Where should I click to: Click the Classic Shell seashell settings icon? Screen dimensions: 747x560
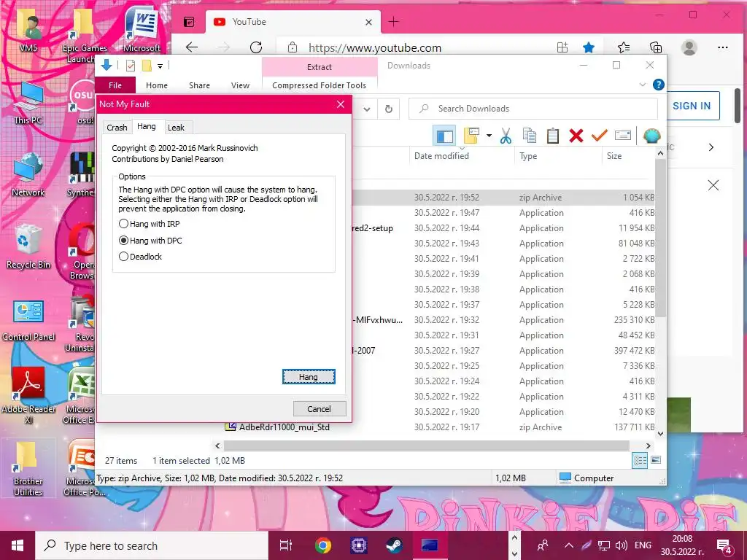[x=651, y=136]
